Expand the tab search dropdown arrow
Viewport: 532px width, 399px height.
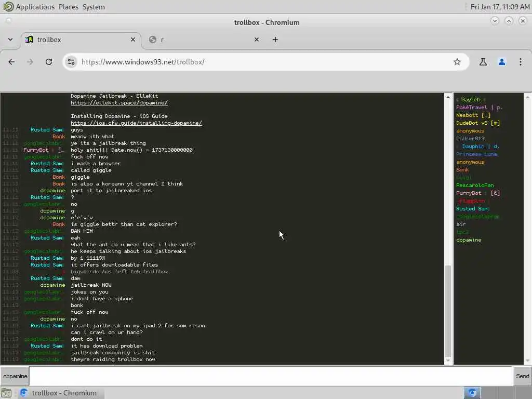tap(10, 39)
